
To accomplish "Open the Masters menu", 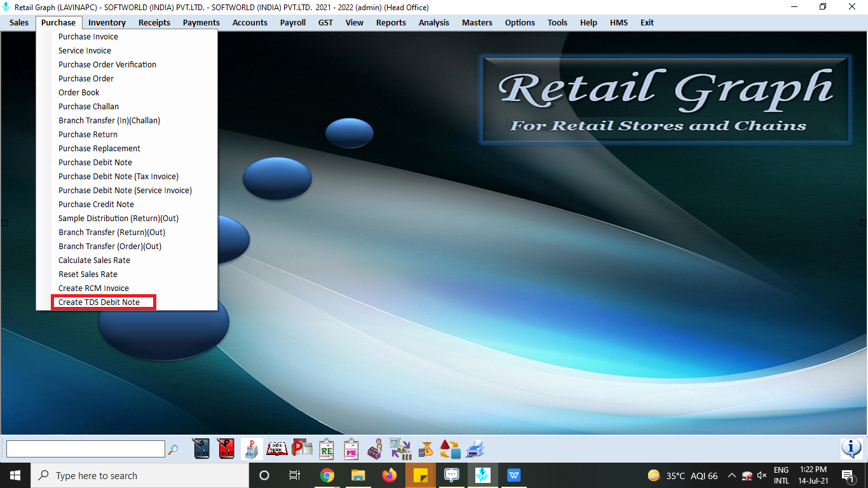I will (477, 22).
